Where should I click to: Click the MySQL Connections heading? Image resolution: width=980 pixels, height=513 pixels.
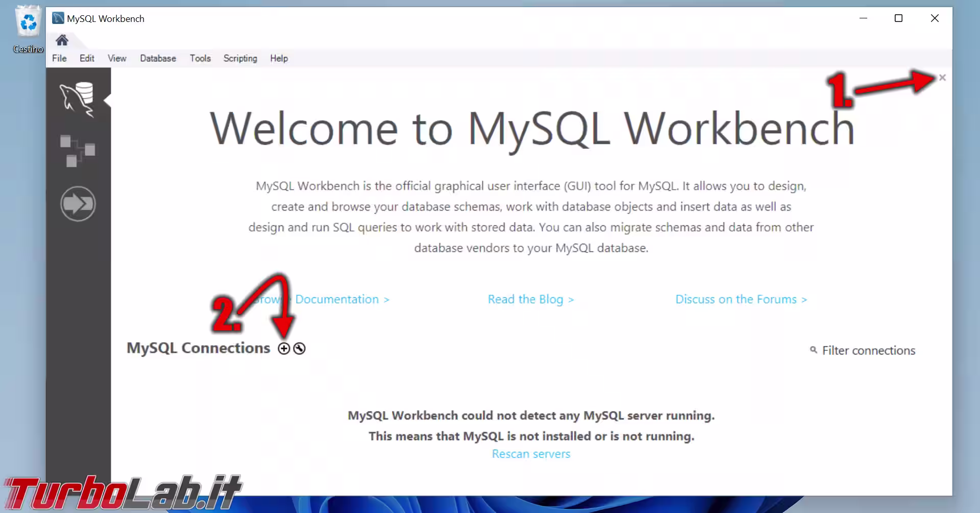coord(199,348)
